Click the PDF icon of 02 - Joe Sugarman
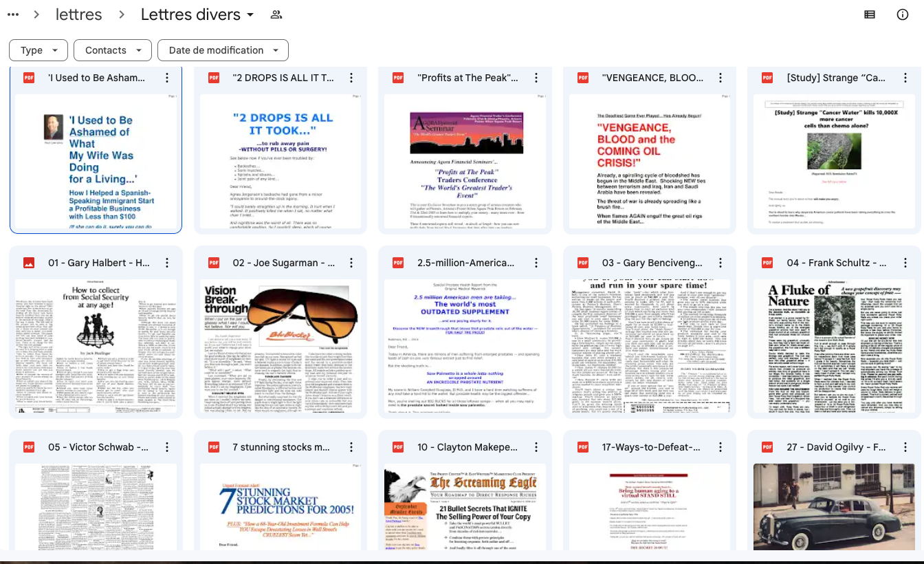Viewport: 924px width, 564px height. pyautogui.click(x=214, y=263)
